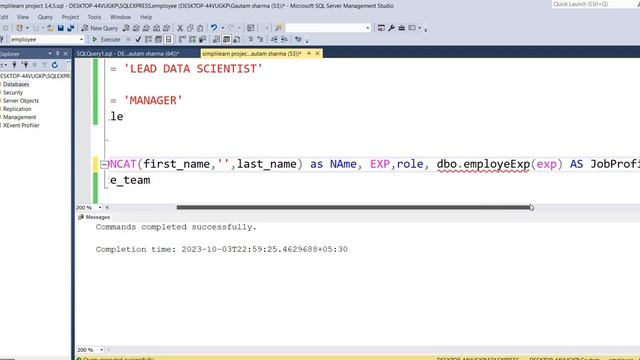This screenshot has width=640, height=360.
Task: Click the Uncomment Selected Lines icon
Action: (260, 40)
